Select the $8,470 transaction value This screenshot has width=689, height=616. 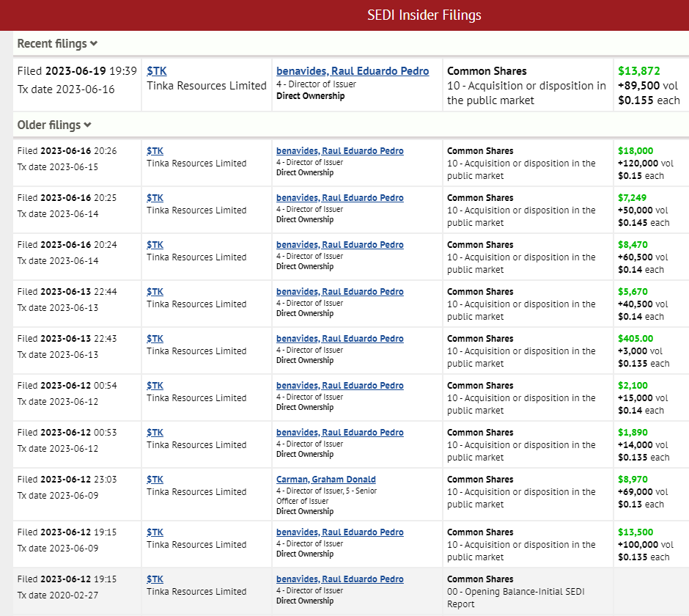[633, 245]
